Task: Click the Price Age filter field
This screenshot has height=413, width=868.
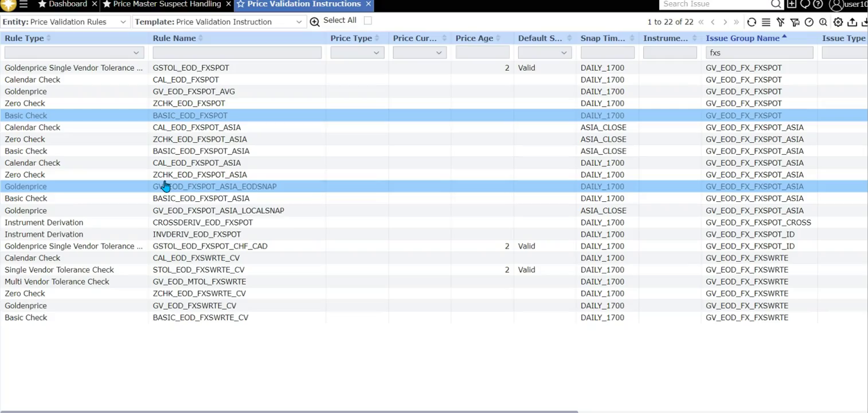Action: click(482, 52)
